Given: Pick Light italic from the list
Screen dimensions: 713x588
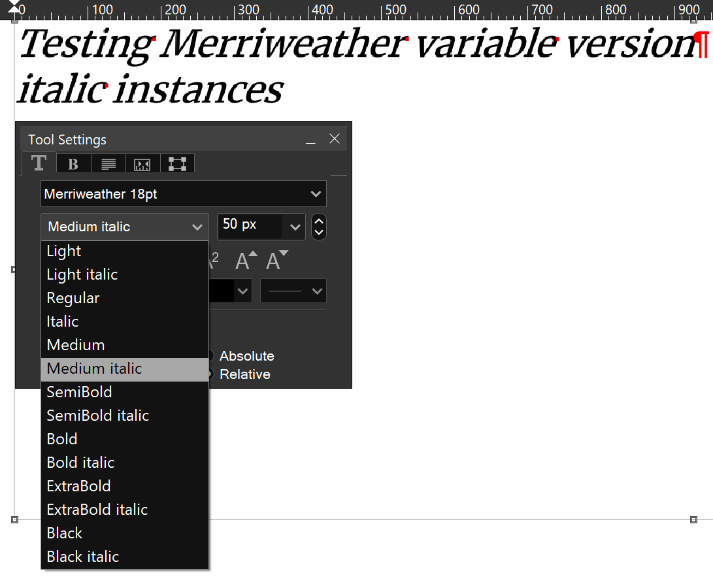Looking at the screenshot, I should (82, 274).
